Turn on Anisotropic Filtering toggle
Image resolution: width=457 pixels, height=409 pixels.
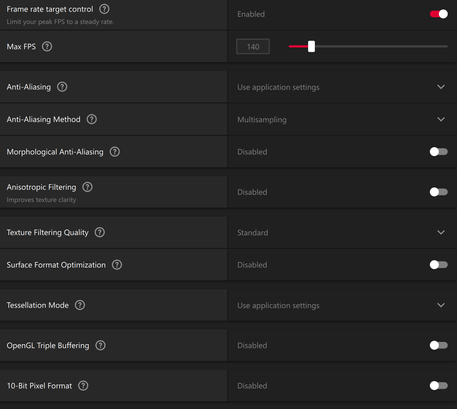(x=439, y=192)
